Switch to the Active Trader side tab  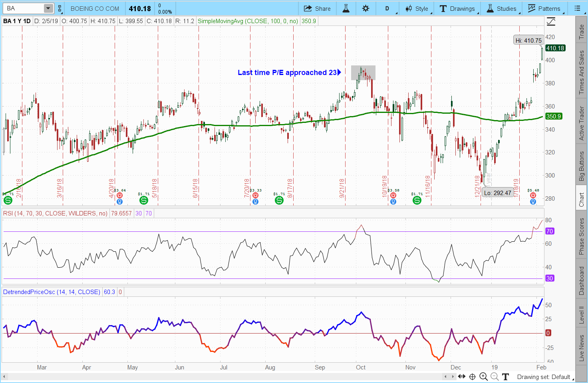point(581,123)
